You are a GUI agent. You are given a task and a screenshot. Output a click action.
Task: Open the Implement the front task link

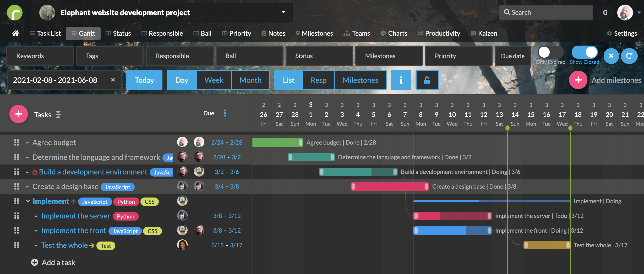[x=74, y=231]
